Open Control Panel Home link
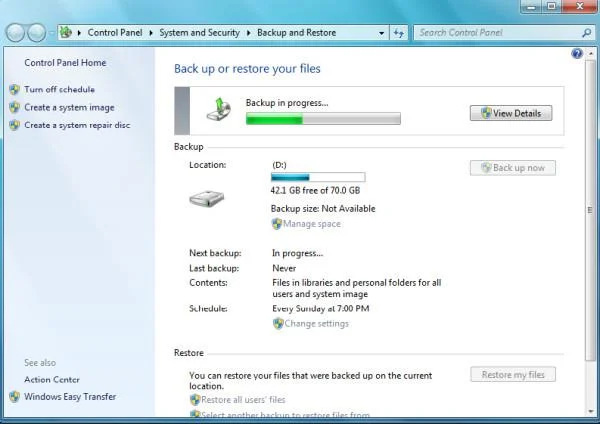The image size is (600, 424). (x=65, y=63)
